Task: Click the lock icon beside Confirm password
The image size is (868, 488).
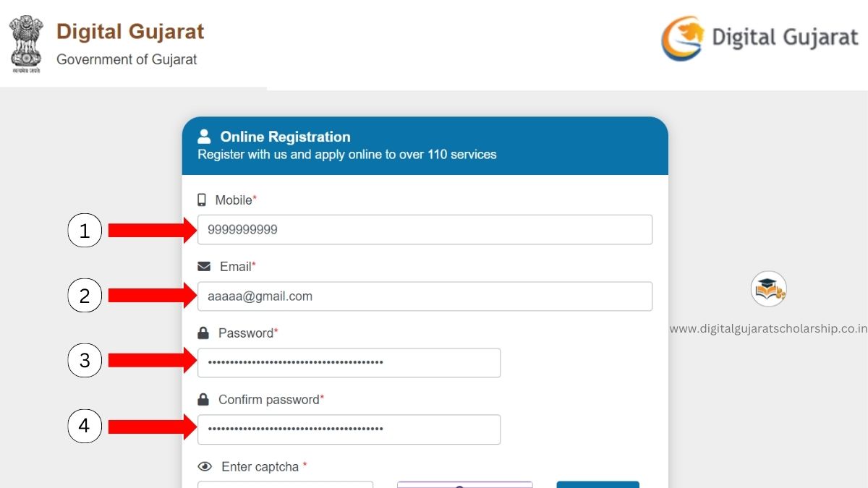Action: (203, 400)
